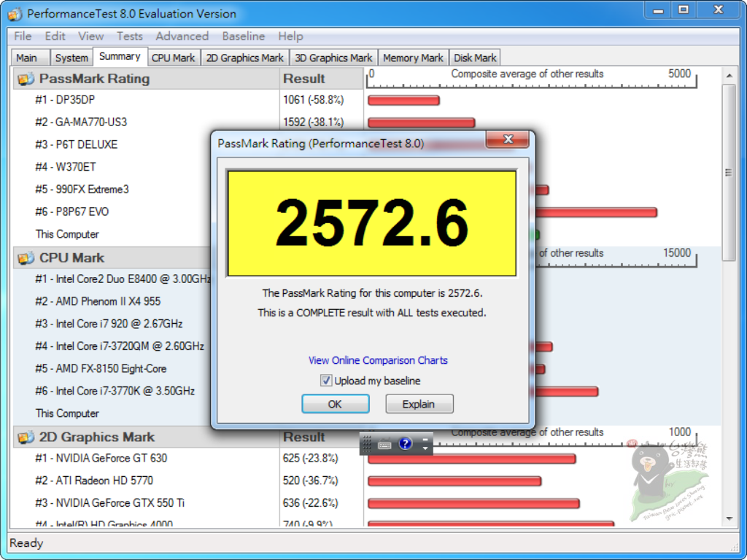Switch to the Disk Mark tab

pos(475,58)
